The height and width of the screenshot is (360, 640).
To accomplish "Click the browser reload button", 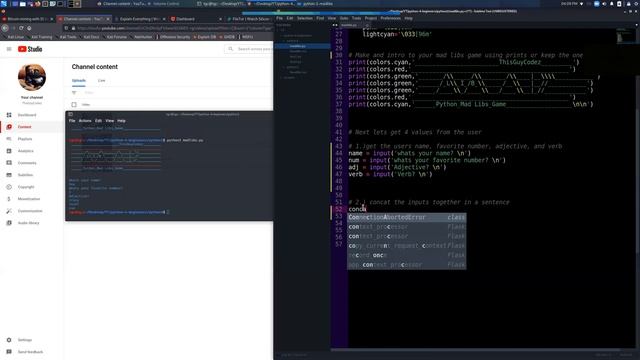I will point(21,28).
